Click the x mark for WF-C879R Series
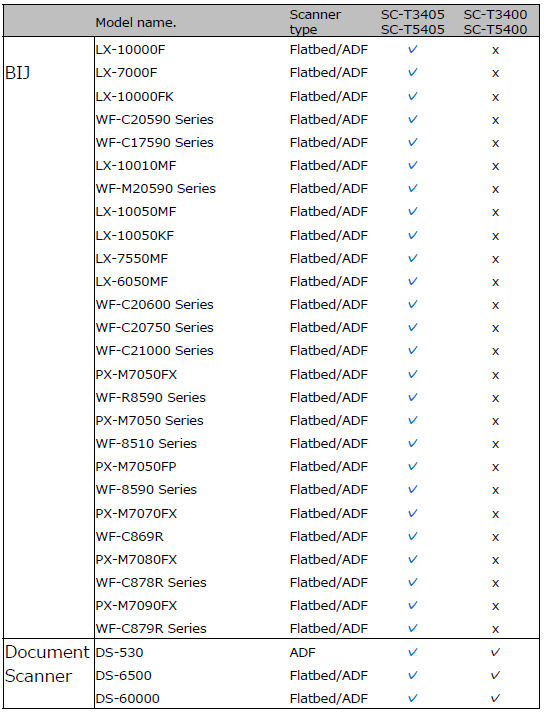The width and height of the screenshot is (544, 712). 495,629
